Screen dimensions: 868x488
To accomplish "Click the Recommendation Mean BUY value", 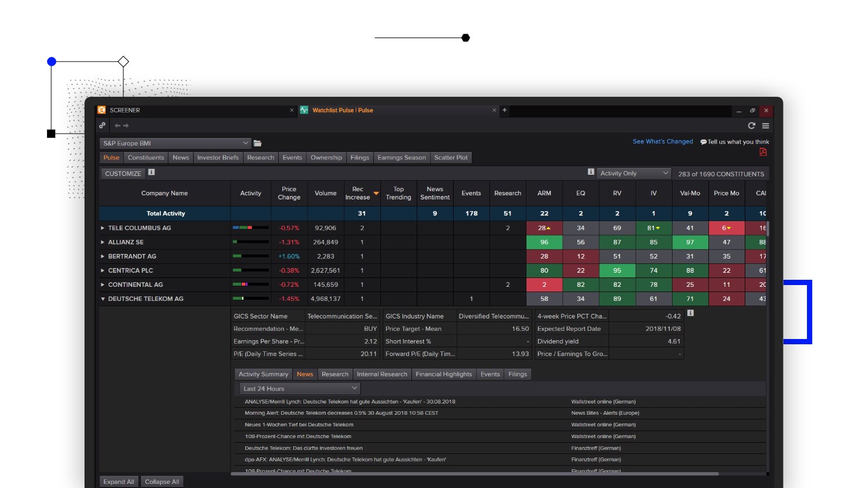I will [x=370, y=328].
